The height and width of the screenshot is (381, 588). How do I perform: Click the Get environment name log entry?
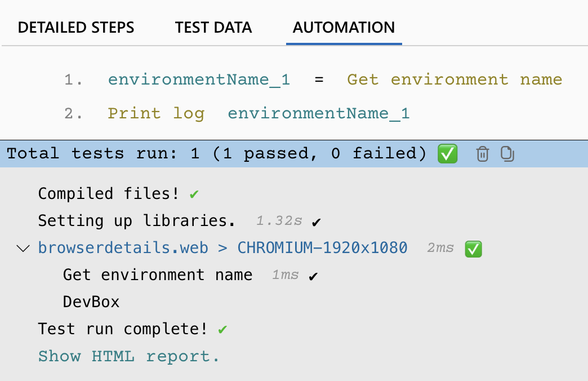(158, 275)
